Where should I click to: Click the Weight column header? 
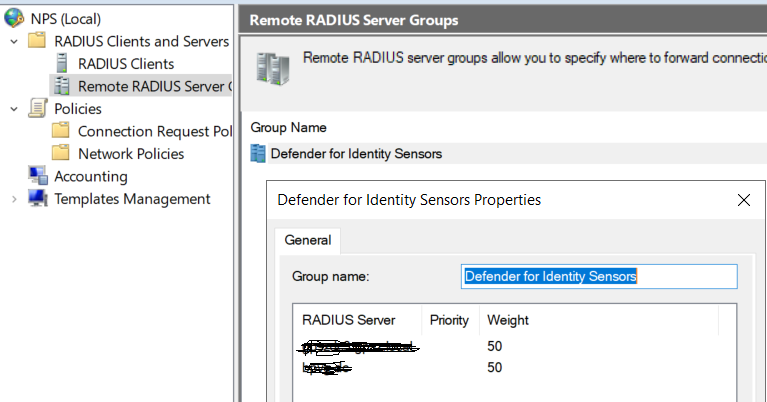pyautogui.click(x=508, y=320)
